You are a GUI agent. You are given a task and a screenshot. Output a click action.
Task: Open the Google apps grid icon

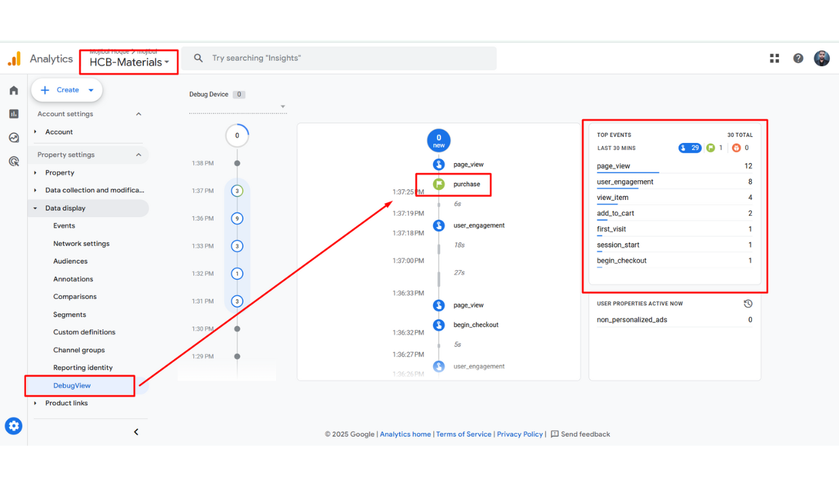point(774,58)
